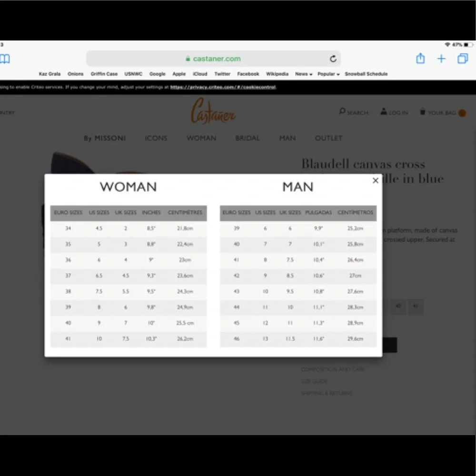Click the castaner.com address bar
Viewport: 476px width, 476px height.
(x=213, y=59)
